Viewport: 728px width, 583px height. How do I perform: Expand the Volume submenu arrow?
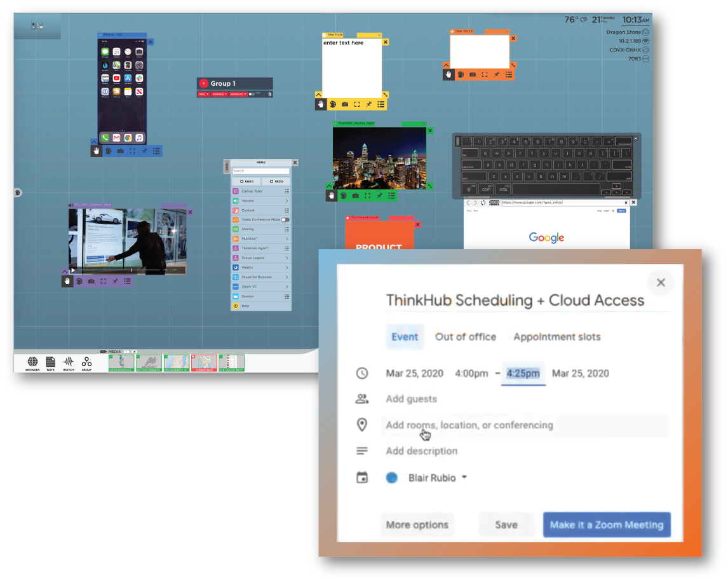coord(286,201)
